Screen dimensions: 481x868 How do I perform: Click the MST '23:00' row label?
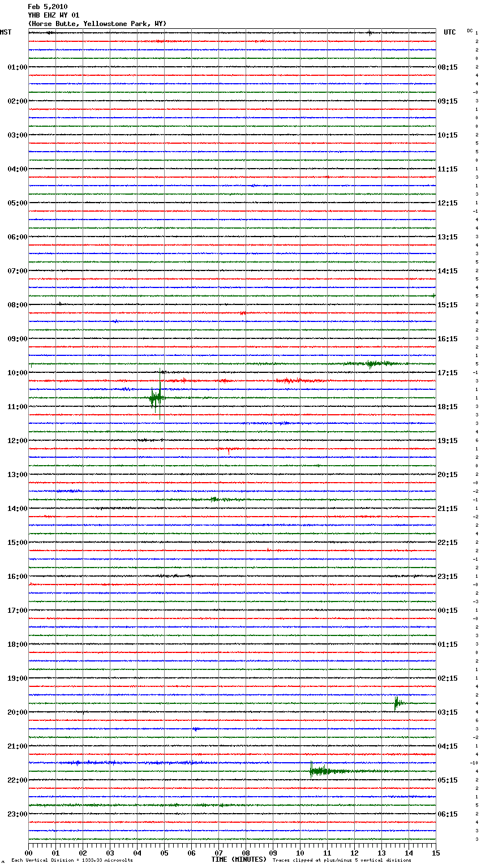pos(18,814)
